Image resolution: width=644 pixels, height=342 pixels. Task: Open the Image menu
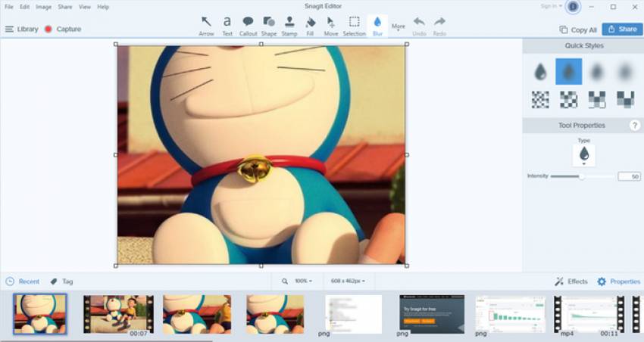[44, 7]
